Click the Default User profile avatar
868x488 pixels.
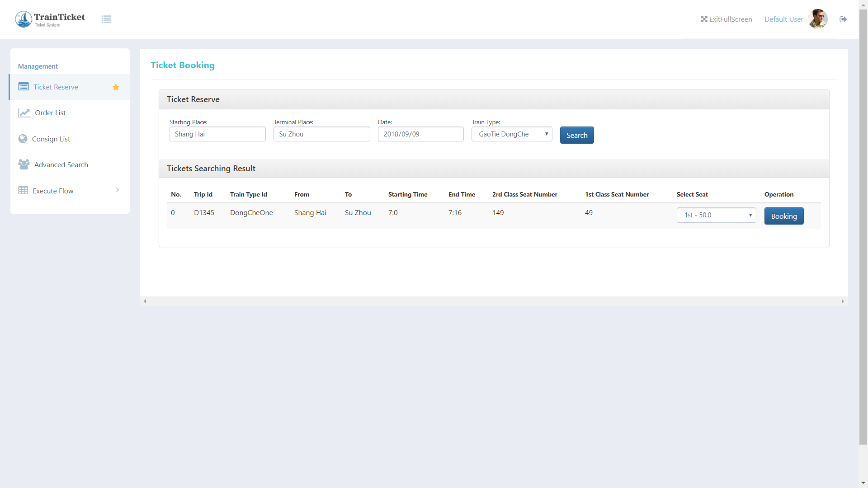(818, 19)
